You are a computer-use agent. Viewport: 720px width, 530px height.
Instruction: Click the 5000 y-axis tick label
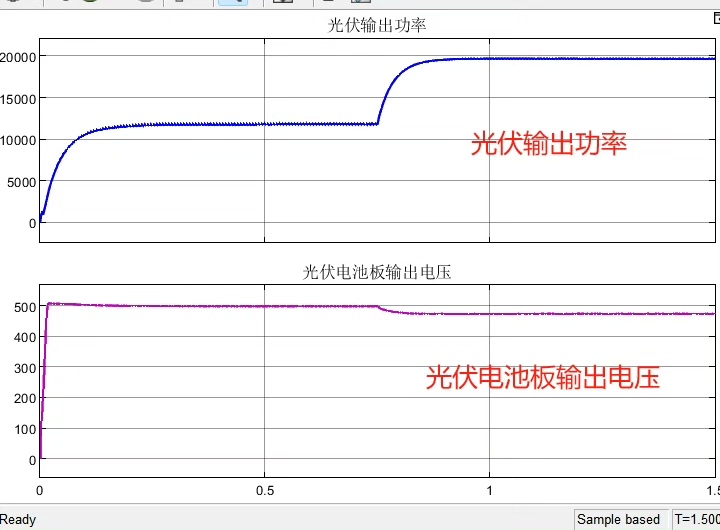tap(22, 182)
